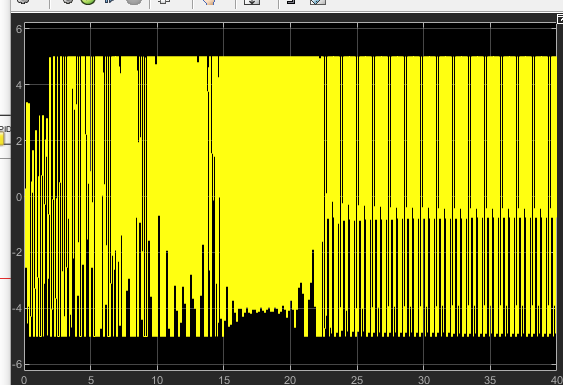Click y-axis tick label -2
The image size is (563, 385).
pyautogui.click(x=17, y=253)
